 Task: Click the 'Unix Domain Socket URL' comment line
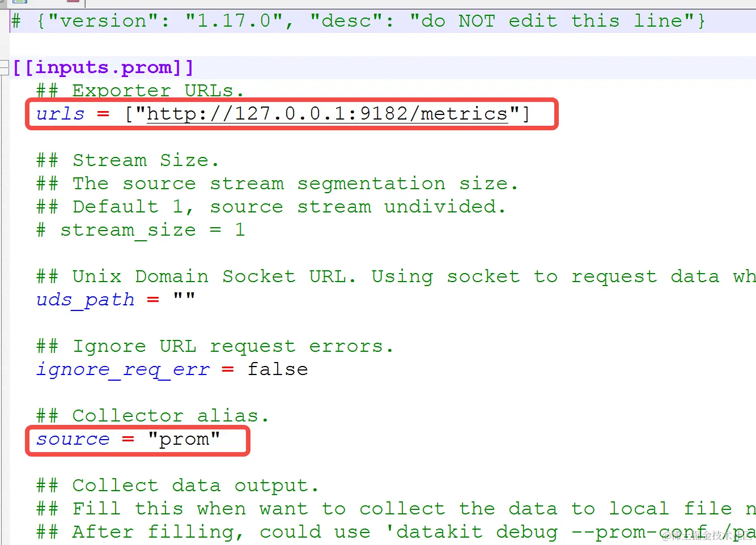[x=396, y=276]
